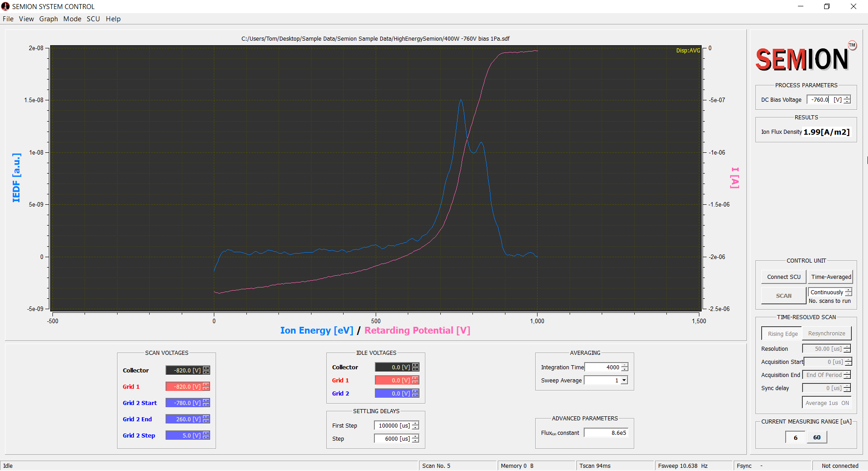Increase DC Bias Voltage with up arrow
868x471 pixels.
(x=847, y=98)
